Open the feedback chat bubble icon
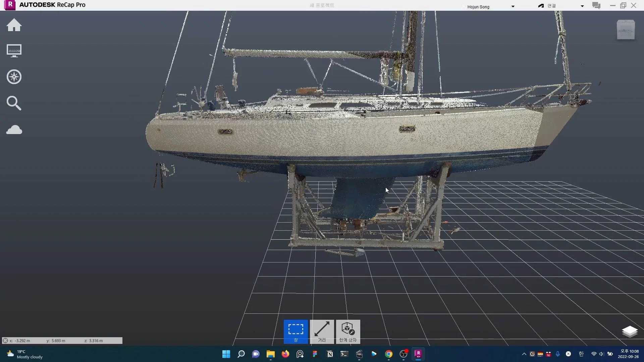This screenshot has width=644, height=362. [596, 6]
